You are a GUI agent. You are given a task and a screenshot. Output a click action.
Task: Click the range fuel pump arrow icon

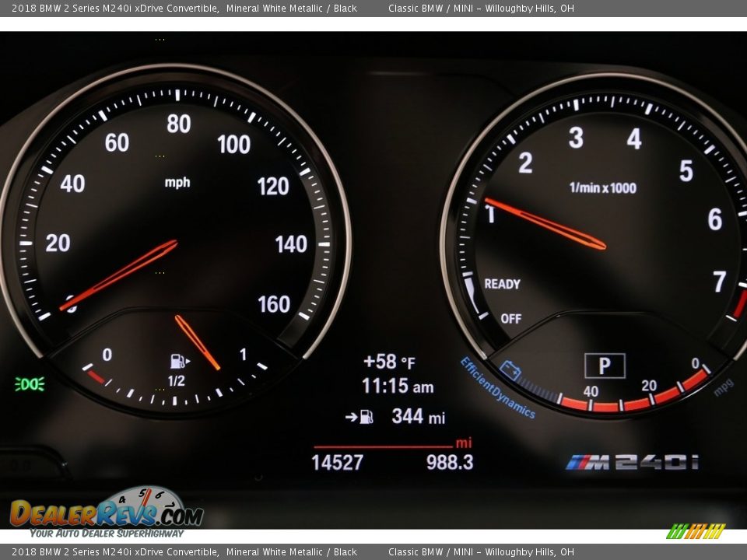pyautogui.click(x=359, y=417)
